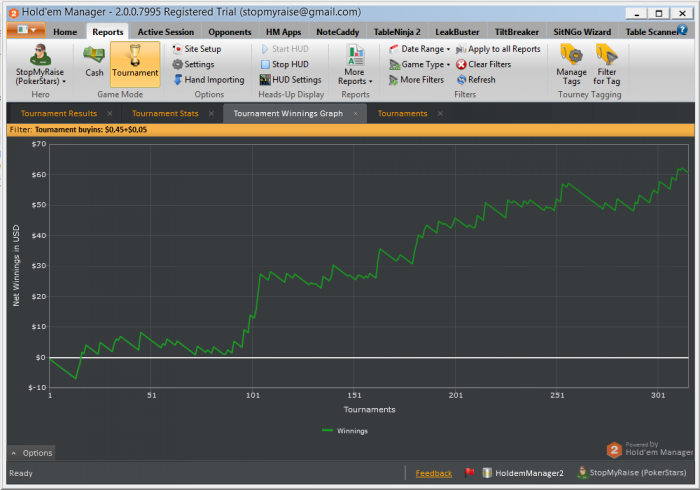Open Site Setup options
The image size is (700, 490).
coord(197,49)
